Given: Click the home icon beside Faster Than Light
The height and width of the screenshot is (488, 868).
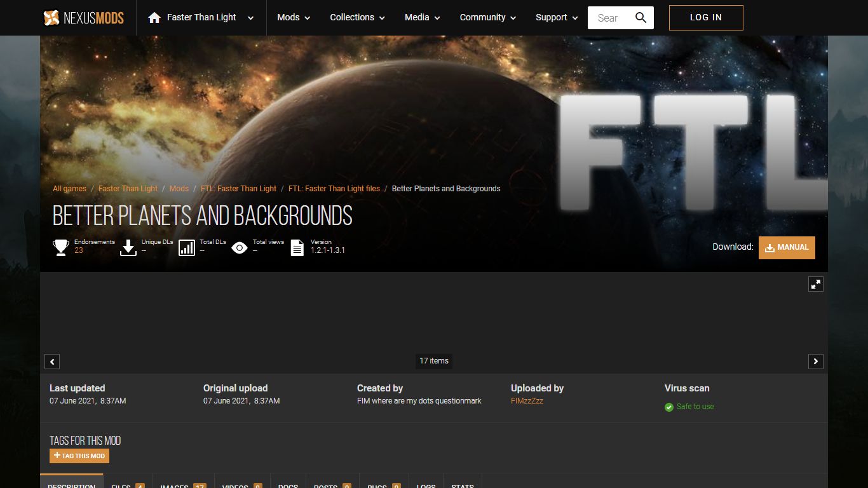Looking at the screenshot, I should pyautogui.click(x=154, y=18).
